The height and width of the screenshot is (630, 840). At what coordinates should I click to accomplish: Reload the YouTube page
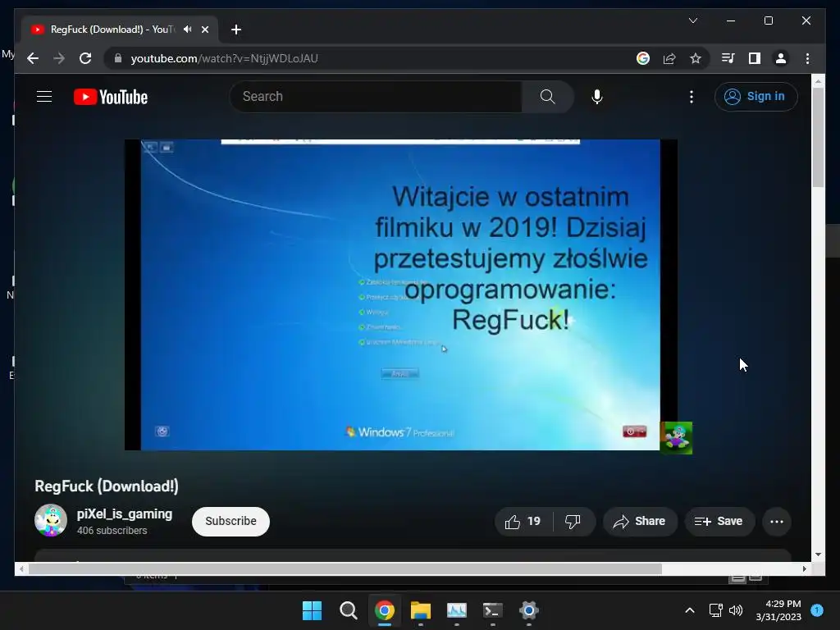pos(85,58)
